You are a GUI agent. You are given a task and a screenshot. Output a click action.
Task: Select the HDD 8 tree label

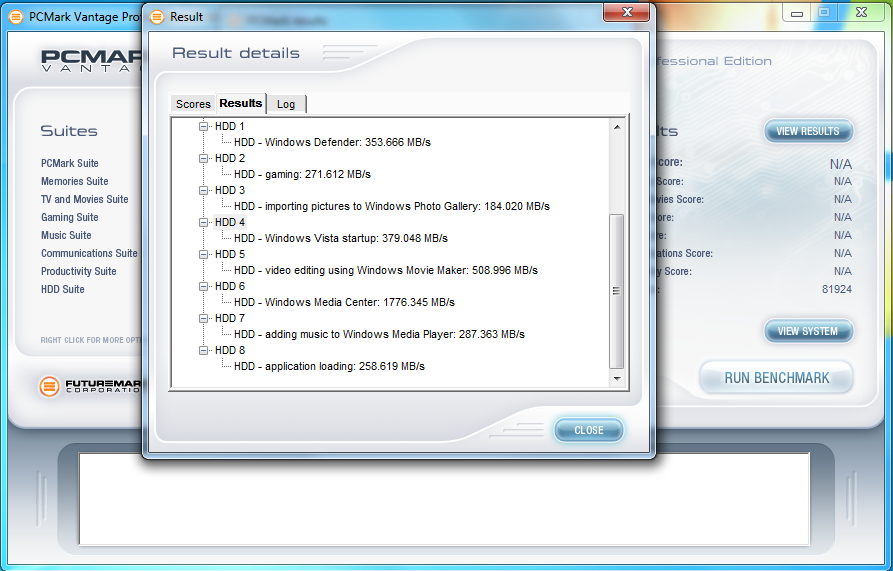point(230,350)
